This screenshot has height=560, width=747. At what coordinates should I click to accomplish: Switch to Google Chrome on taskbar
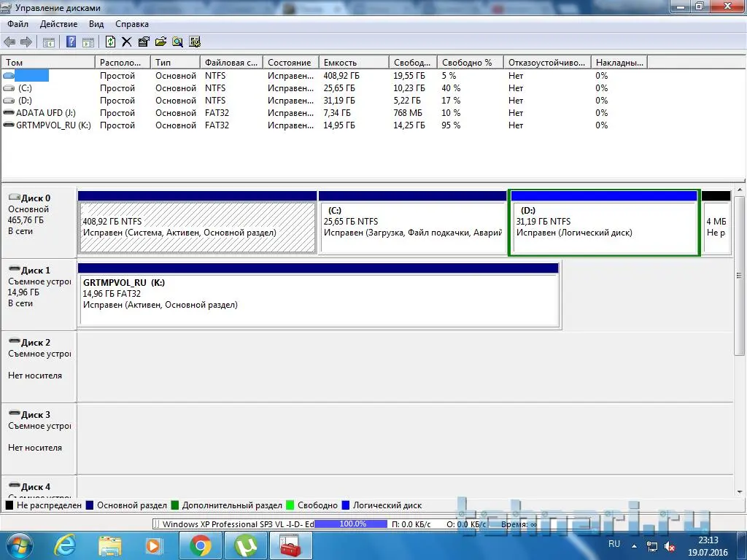[200, 545]
